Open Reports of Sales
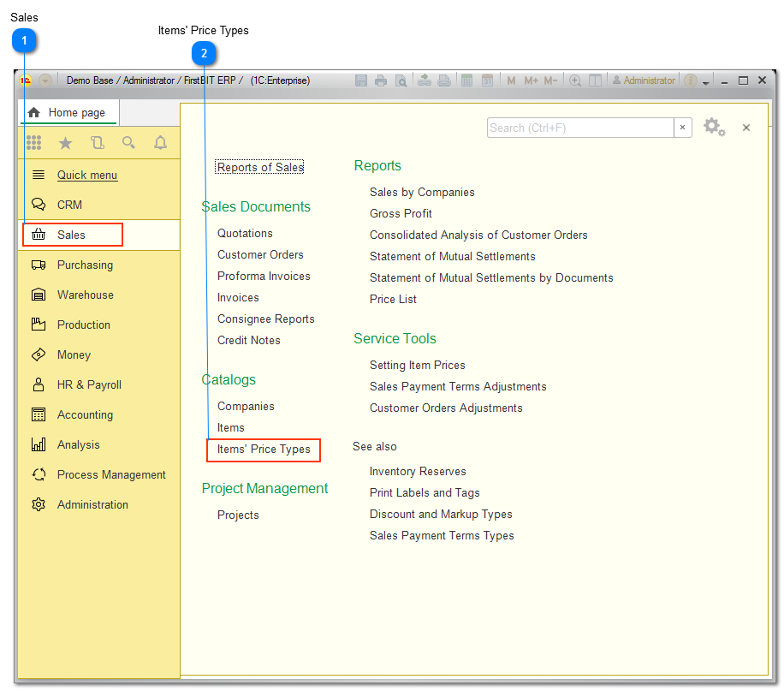 click(x=258, y=167)
